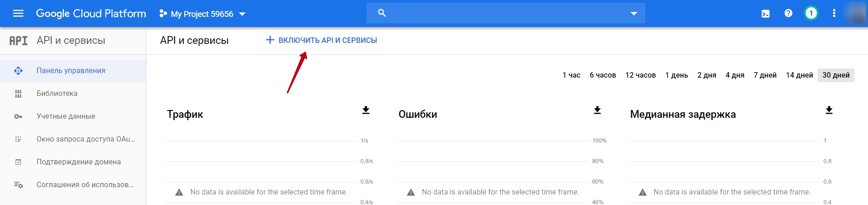Download the Трафик chart data
Viewport: 868px width, 205px height.
[x=366, y=110]
